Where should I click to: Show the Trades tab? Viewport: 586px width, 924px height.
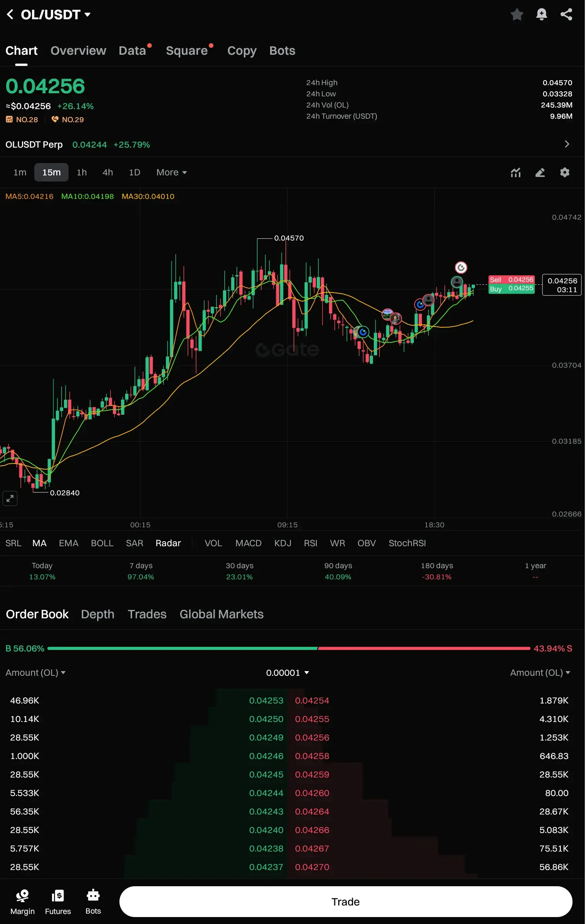coord(147,614)
